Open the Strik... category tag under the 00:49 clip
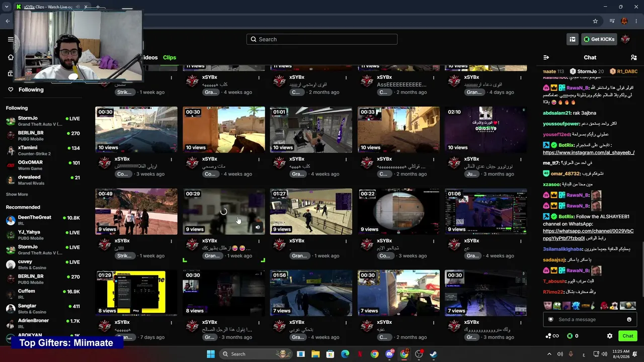Viewport: 644px width, 362px height. point(124,256)
